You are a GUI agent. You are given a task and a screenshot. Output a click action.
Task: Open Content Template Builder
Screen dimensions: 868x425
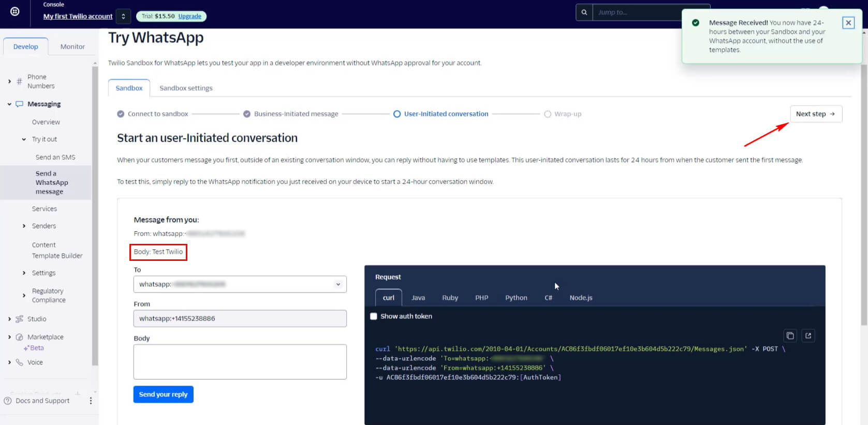[x=57, y=251]
